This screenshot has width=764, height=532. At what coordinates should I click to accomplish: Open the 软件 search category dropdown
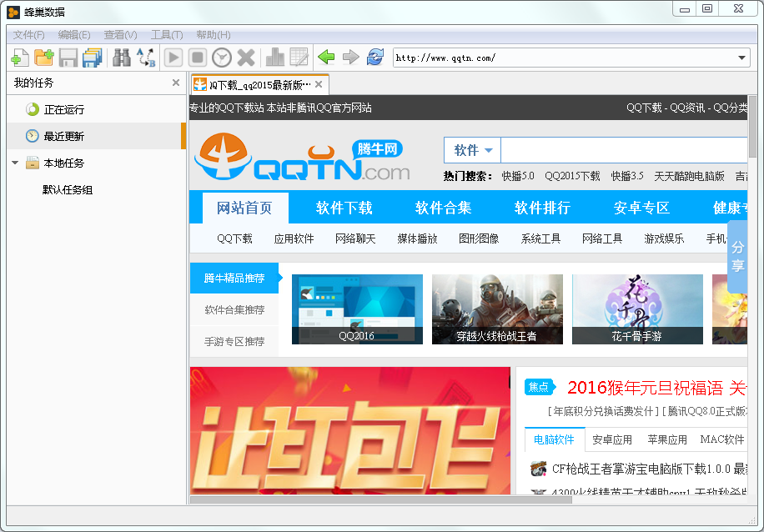[x=473, y=150]
